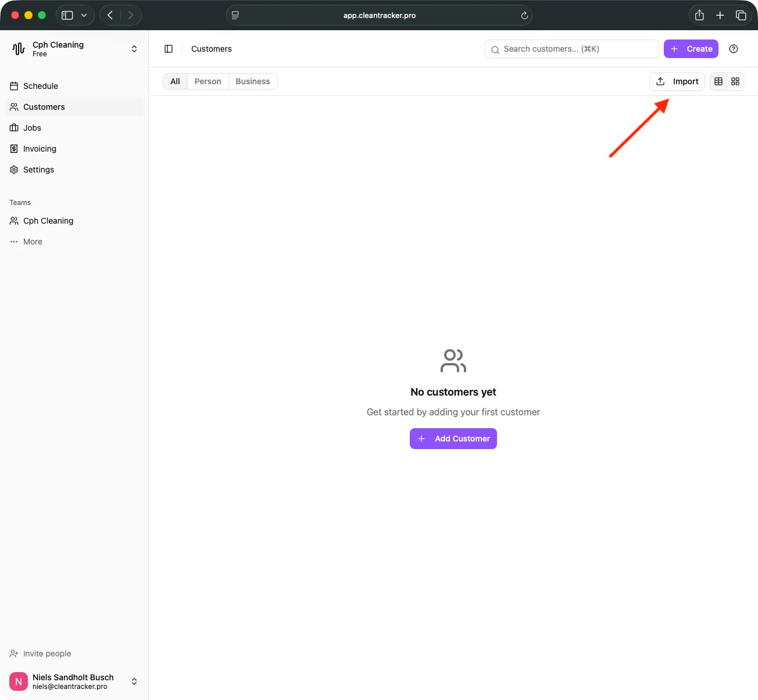Switch to the Business tab
Image resolution: width=758 pixels, height=700 pixels.
pyautogui.click(x=252, y=81)
